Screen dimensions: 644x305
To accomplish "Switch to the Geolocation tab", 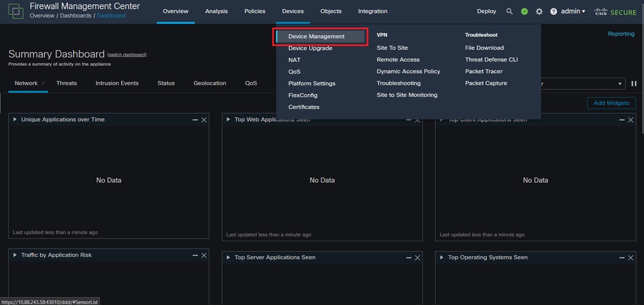I will [210, 83].
